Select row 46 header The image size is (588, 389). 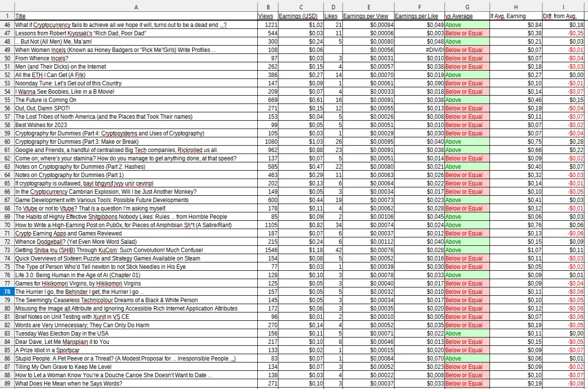(x=7, y=25)
